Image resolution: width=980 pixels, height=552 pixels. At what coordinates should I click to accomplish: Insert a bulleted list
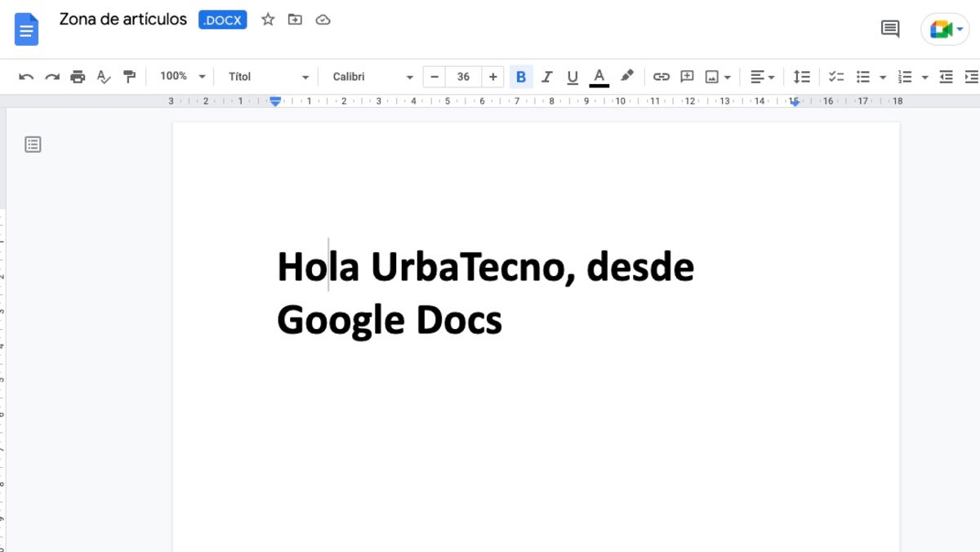(x=862, y=77)
